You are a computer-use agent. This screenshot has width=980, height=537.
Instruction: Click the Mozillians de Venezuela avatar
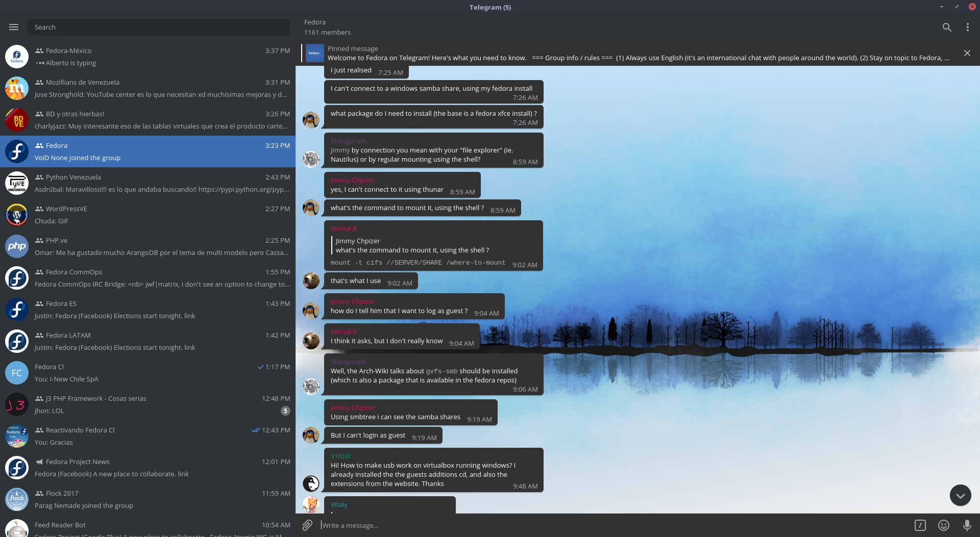click(x=17, y=88)
